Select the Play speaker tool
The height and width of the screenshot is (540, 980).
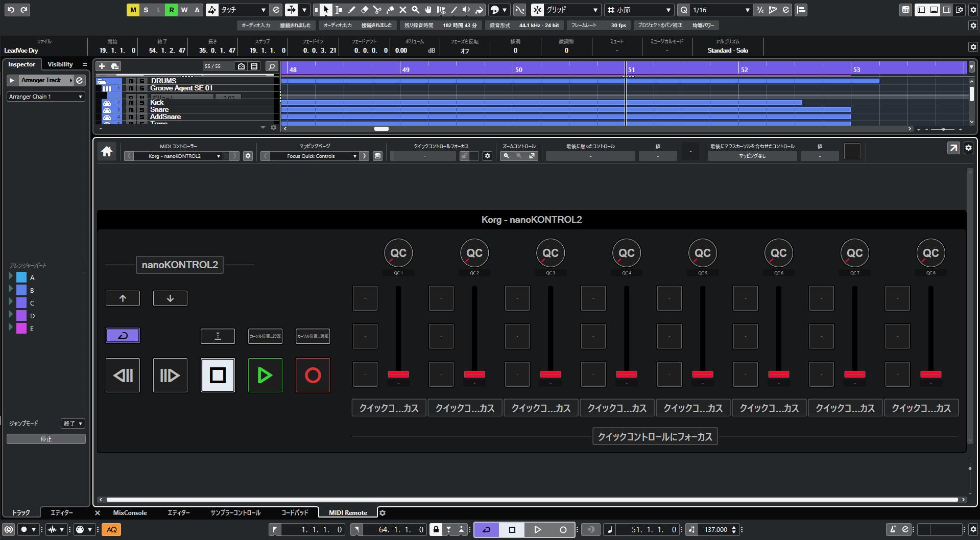[x=466, y=10]
